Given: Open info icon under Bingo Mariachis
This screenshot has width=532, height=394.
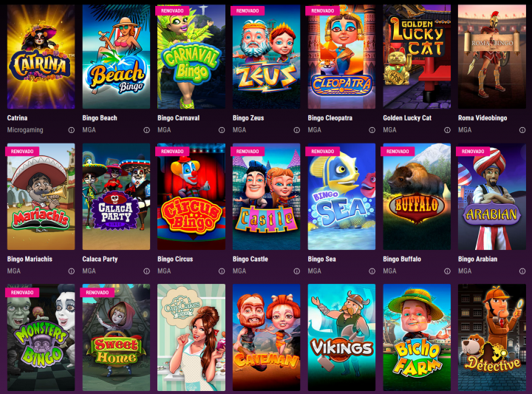Looking at the screenshot, I should [71, 271].
